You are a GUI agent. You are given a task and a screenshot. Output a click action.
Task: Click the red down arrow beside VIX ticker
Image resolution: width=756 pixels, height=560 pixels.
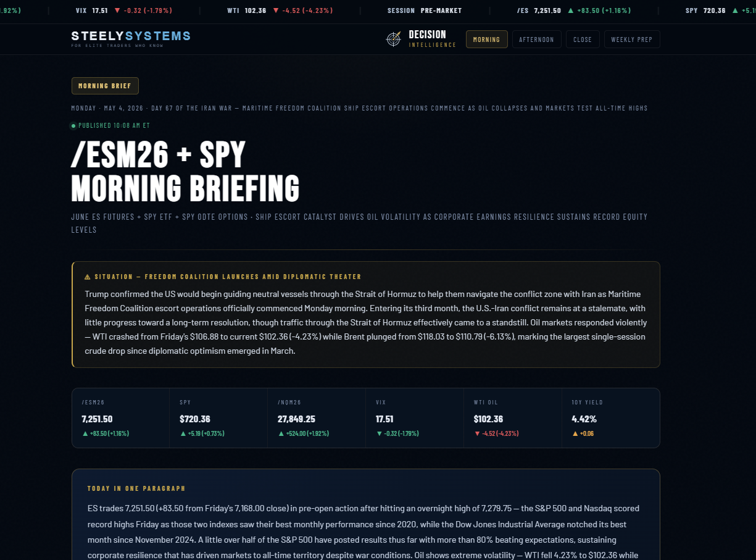(117, 10)
